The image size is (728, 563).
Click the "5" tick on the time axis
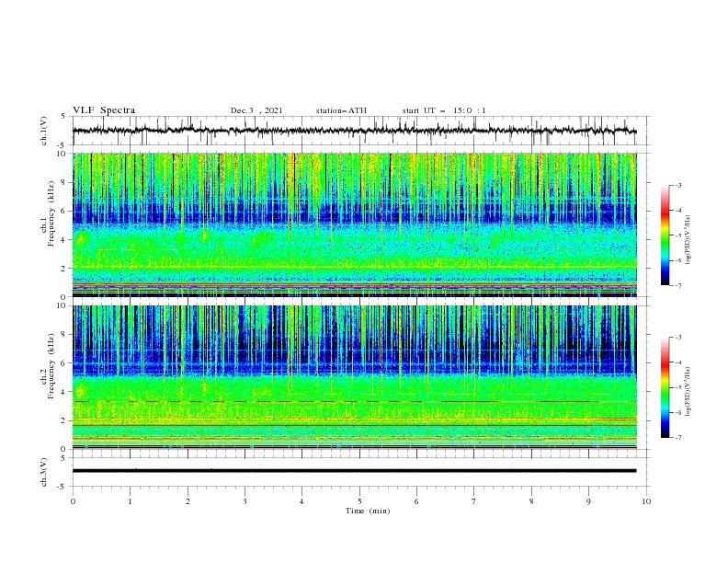tap(359, 501)
